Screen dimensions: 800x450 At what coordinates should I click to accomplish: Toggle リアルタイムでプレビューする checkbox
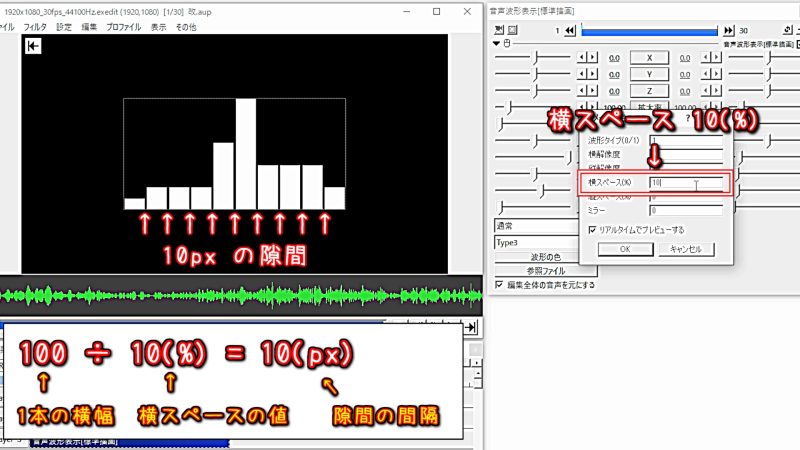pyautogui.click(x=592, y=230)
